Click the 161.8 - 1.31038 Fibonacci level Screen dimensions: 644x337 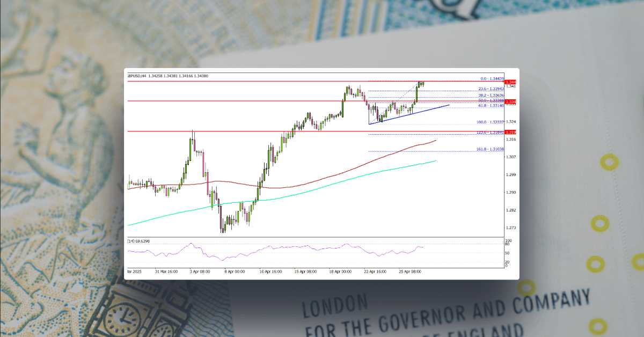(x=491, y=149)
